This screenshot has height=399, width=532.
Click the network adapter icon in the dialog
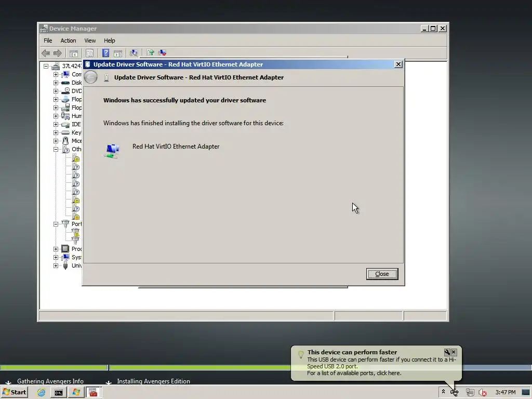112,151
